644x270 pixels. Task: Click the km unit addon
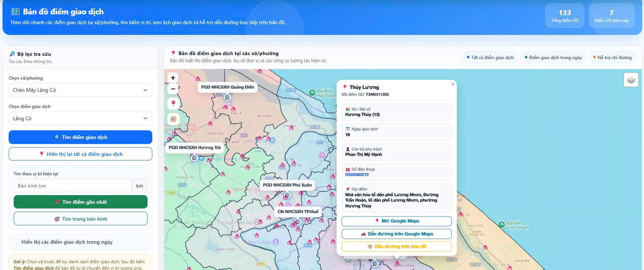(x=140, y=186)
